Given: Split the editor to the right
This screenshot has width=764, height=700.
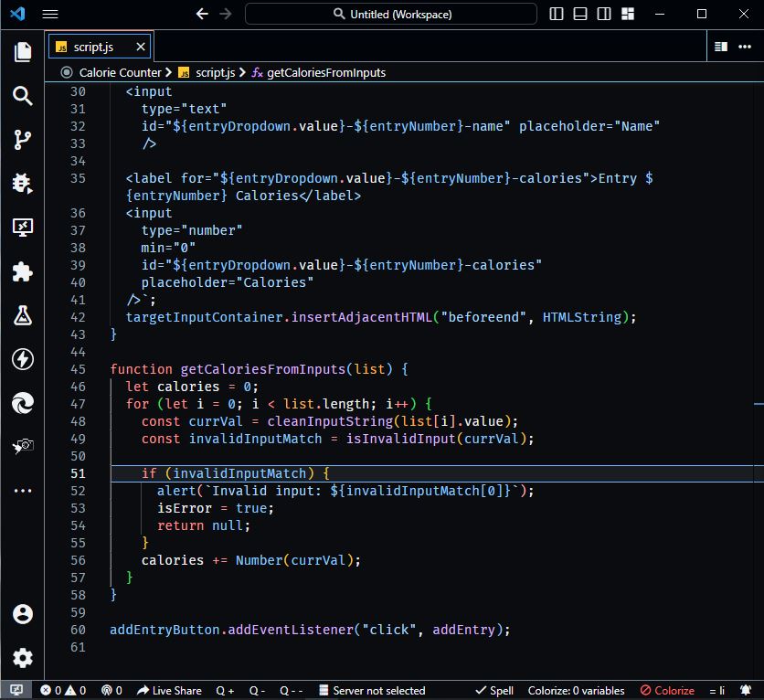Looking at the screenshot, I should pos(721,47).
